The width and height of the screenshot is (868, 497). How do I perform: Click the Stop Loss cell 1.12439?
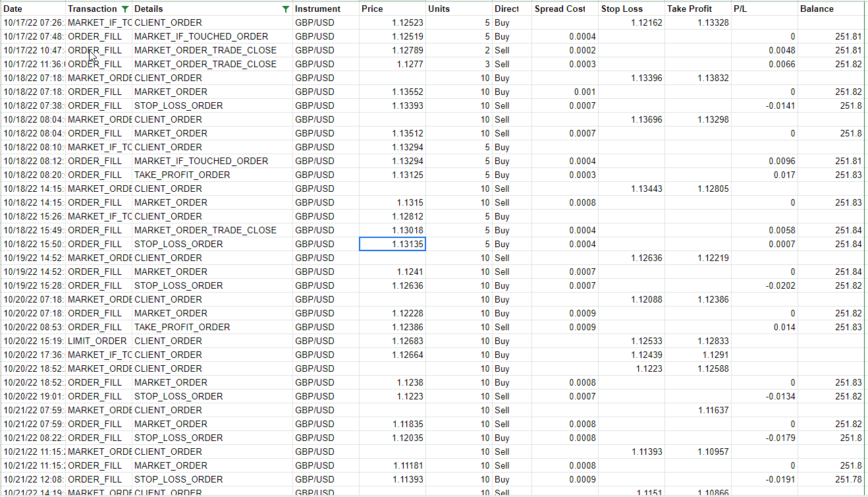(632, 355)
